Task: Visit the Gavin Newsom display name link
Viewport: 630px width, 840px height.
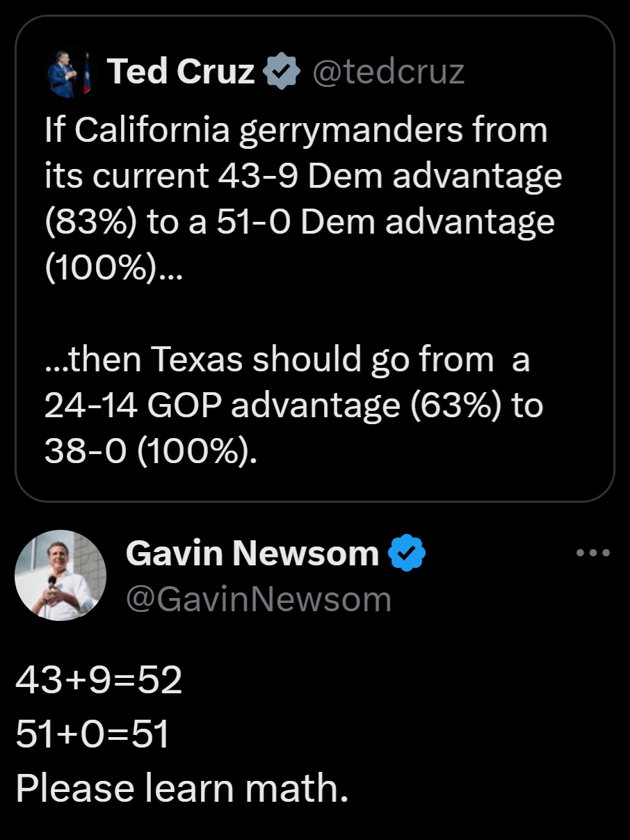Action: tap(252, 554)
